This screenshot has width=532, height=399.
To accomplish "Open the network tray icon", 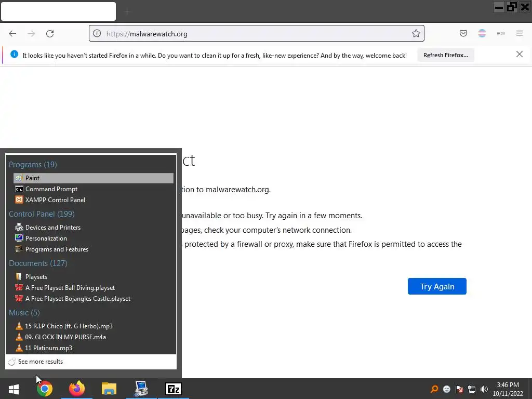I will point(472,389).
